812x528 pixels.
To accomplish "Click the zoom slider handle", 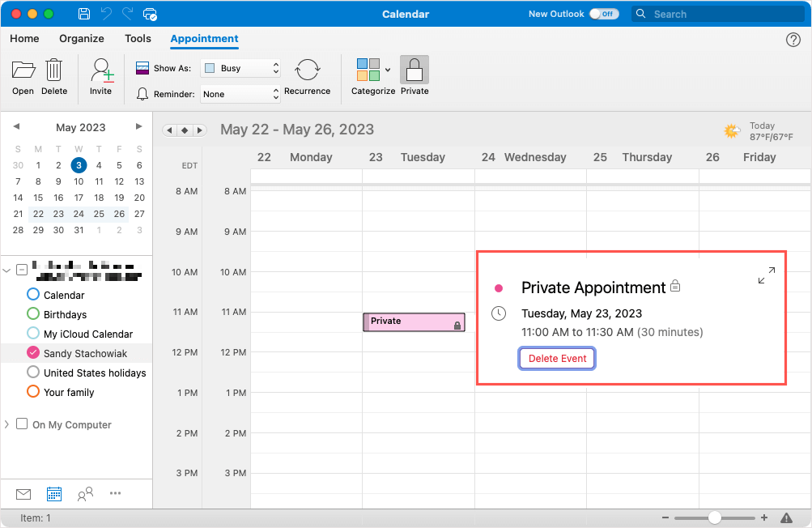I will (x=714, y=517).
